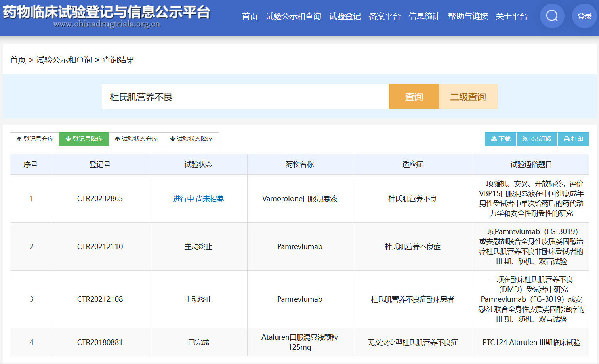Sort by 登记号降序 descending
The width and height of the screenshot is (599, 364).
click(84, 139)
